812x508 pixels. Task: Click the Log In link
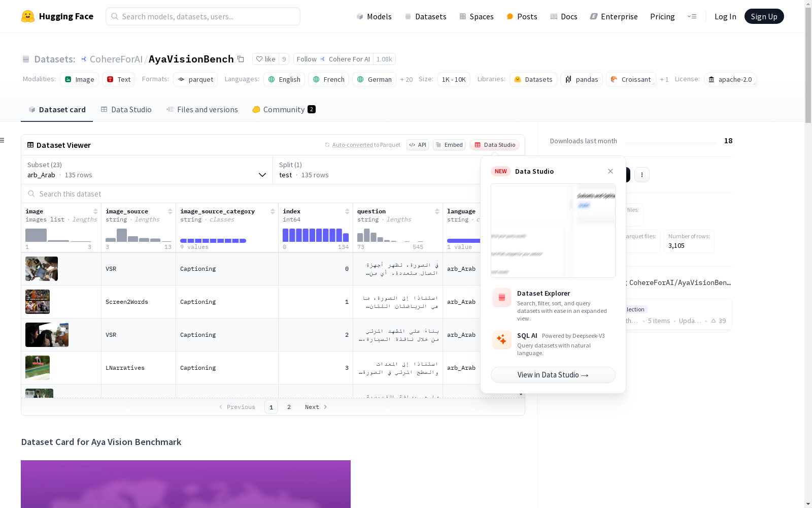[725, 16]
